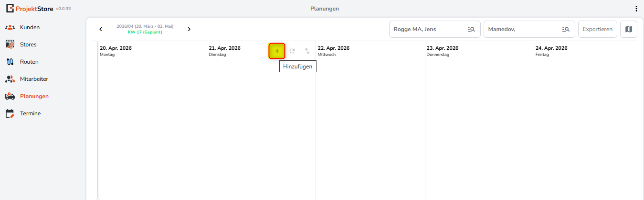Go to next week with right chevron
Screen dimensions: 644x200
tap(189, 29)
